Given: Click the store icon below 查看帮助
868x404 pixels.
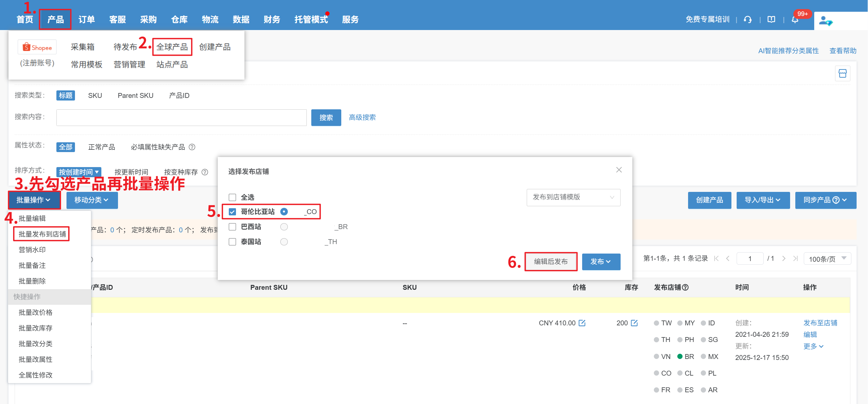Looking at the screenshot, I should pos(842,73).
